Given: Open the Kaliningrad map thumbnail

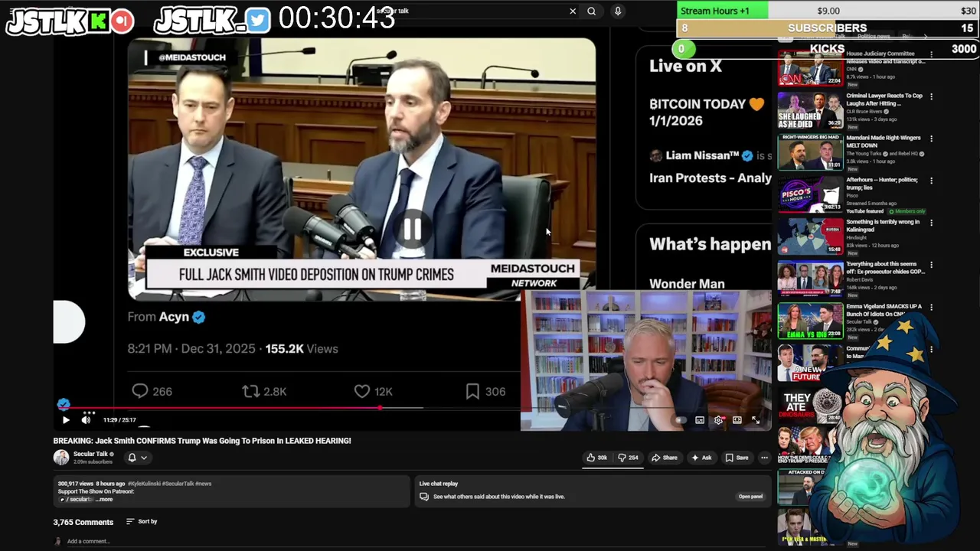Looking at the screenshot, I should pyautogui.click(x=810, y=236).
